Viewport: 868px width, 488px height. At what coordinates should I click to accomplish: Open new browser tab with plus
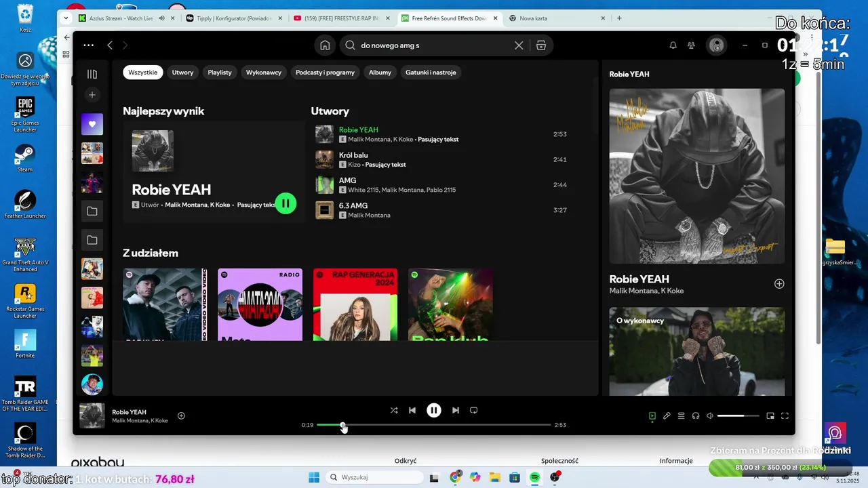point(619,18)
